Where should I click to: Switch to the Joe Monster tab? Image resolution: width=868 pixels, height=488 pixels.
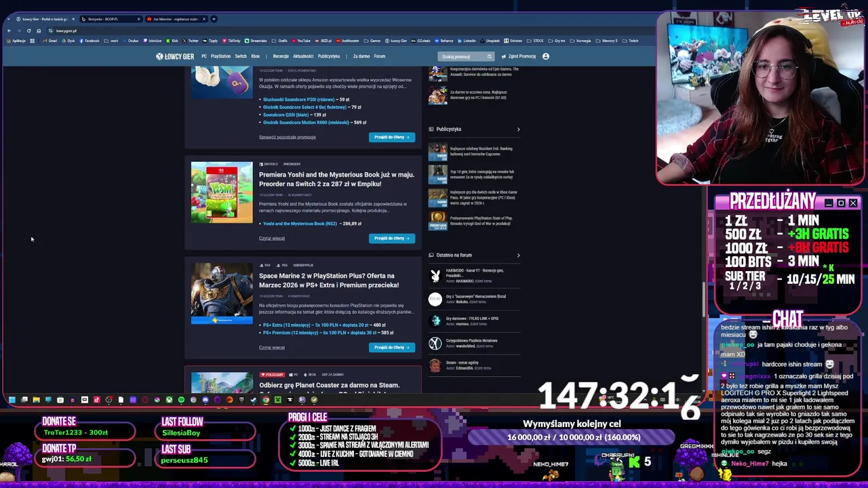coord(176,19)
